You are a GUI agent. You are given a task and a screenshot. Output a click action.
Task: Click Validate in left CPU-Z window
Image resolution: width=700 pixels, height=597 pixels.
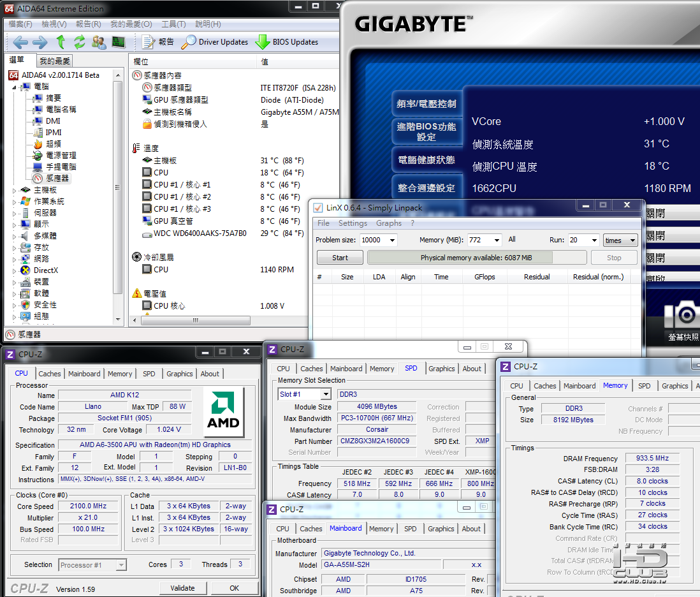point(182,588)
